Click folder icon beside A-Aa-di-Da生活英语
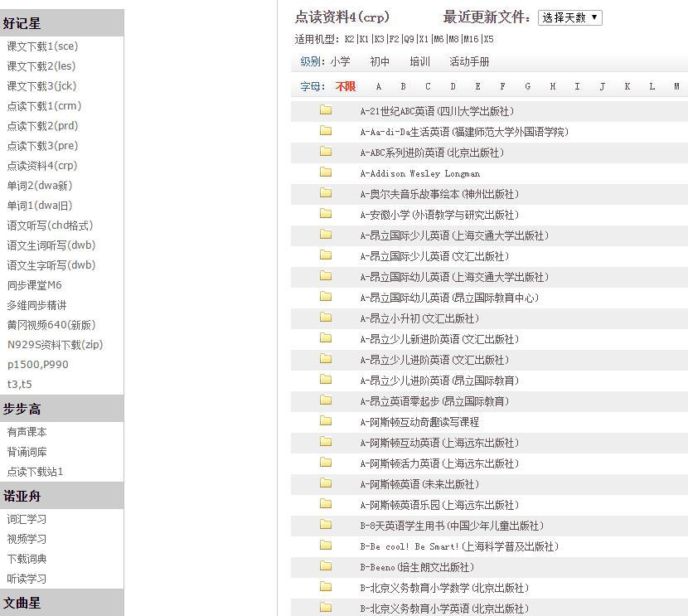The image size is (688, 616). [x=326, y=130]
